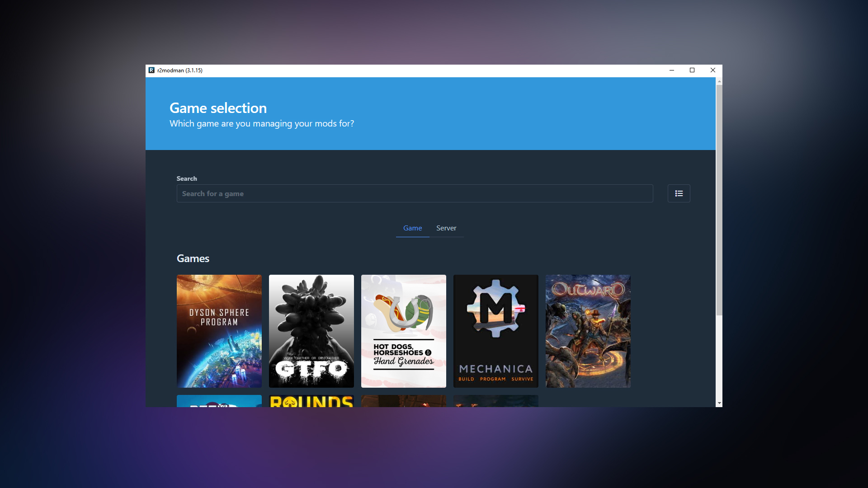868x488 pixels.
Task: Click inside the Search for a game field
Action: (414, 193)
